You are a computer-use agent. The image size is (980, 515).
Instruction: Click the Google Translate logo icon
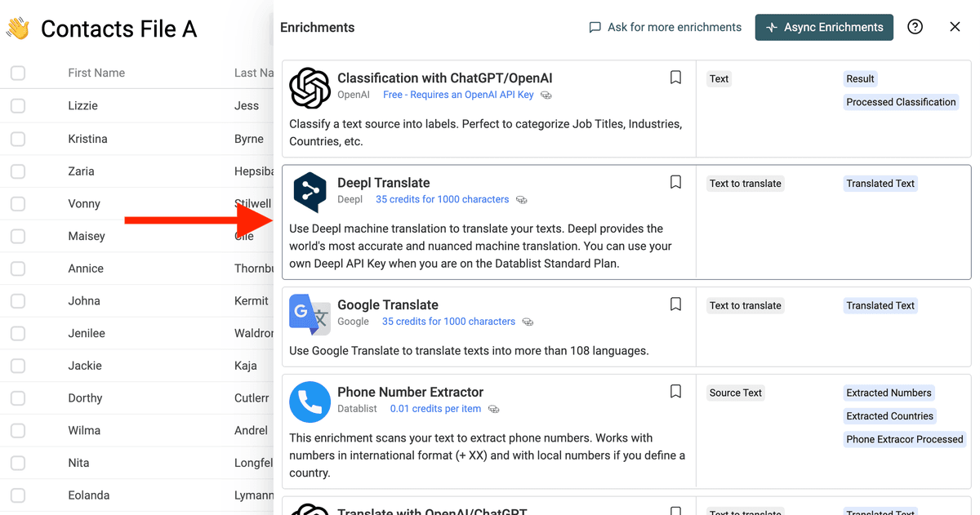[x=310, y=315]
